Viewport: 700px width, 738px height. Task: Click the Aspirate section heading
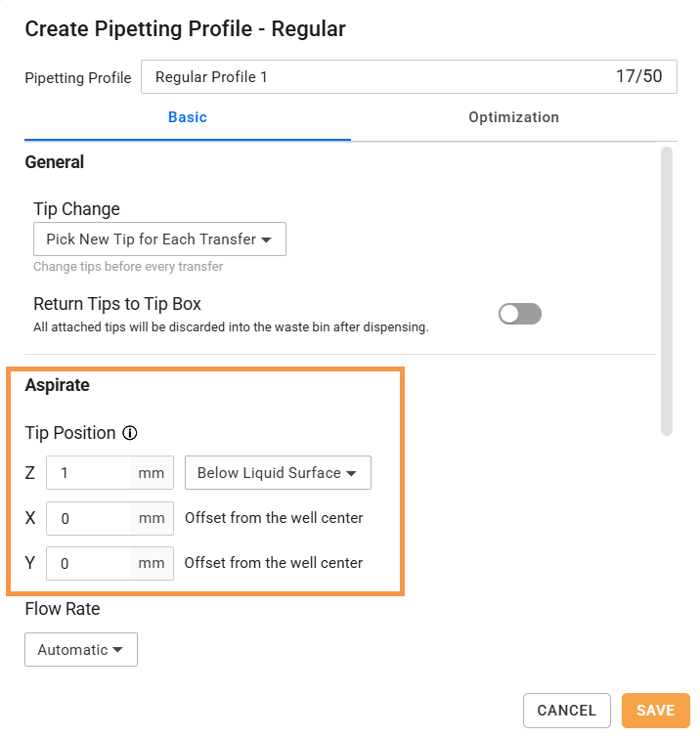click(57, 385)
